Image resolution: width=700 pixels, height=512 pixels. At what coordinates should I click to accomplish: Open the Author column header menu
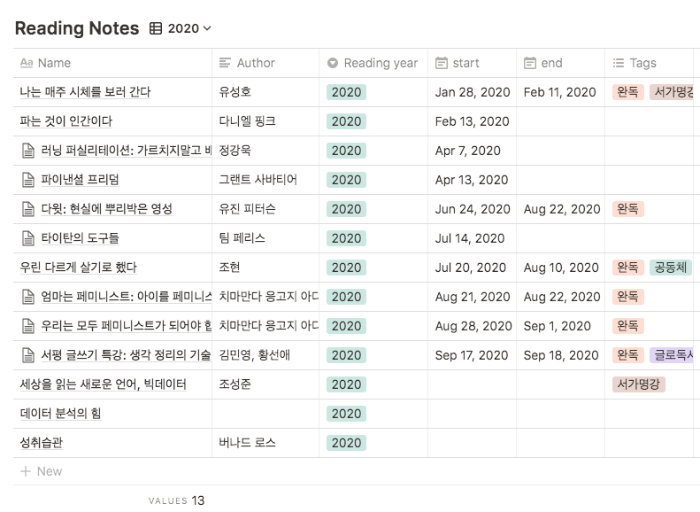(266, 63)
